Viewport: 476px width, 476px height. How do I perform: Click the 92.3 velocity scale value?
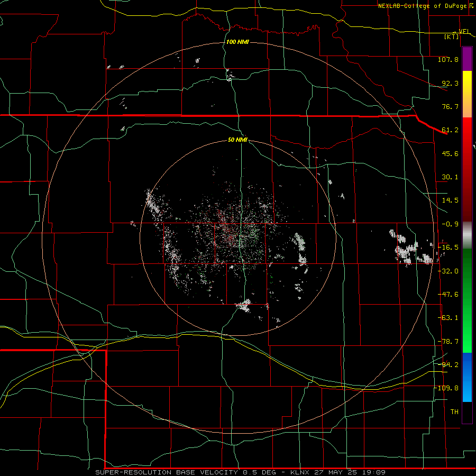click(450, 83)
